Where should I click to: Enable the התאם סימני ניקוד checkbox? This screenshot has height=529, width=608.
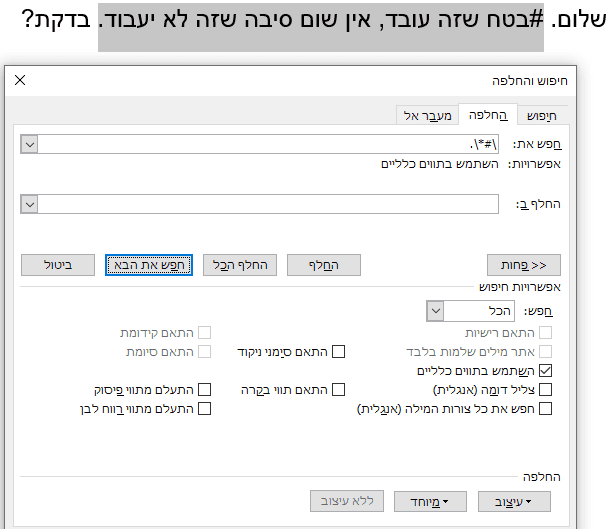tap(338, 351)
